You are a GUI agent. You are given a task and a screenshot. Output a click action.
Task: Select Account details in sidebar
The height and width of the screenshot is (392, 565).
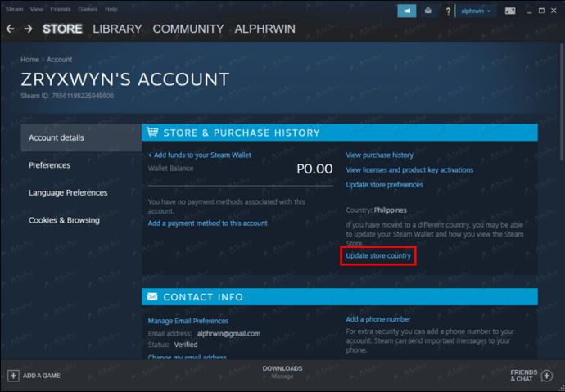pos(81,137)
